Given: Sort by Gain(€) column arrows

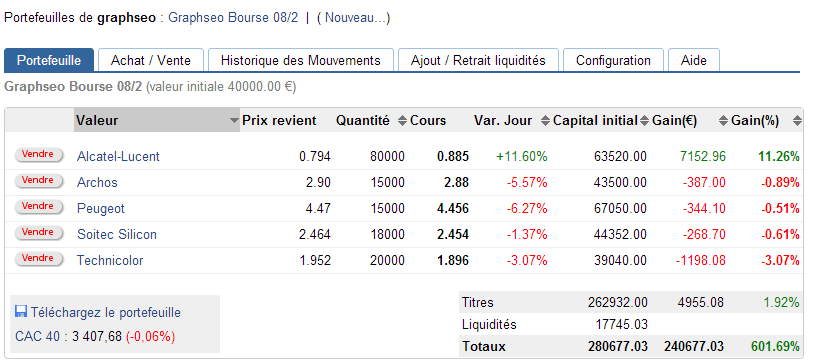Looking at the screenshot, I should pyautogui.click(x=723, y=121).
